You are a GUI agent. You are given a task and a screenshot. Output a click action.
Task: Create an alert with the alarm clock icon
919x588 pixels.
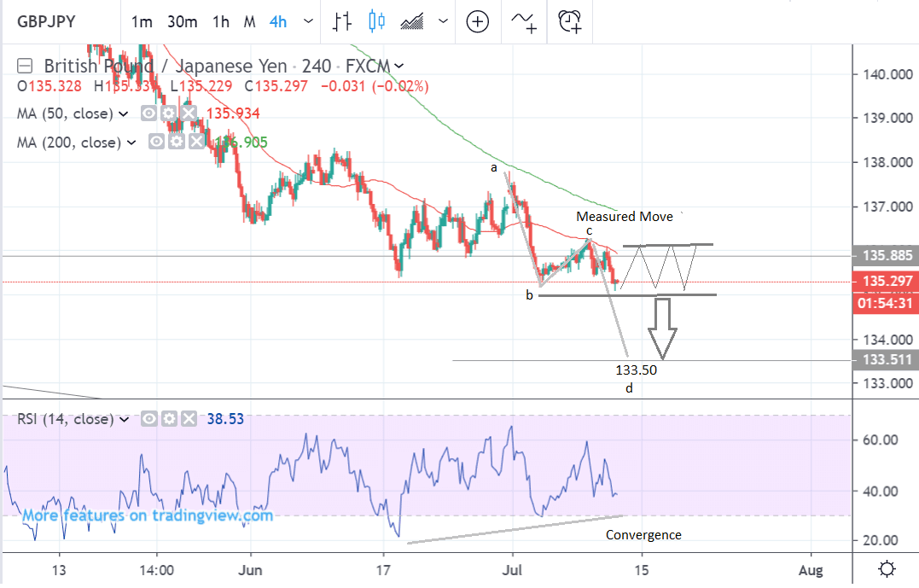coord(569,21)
